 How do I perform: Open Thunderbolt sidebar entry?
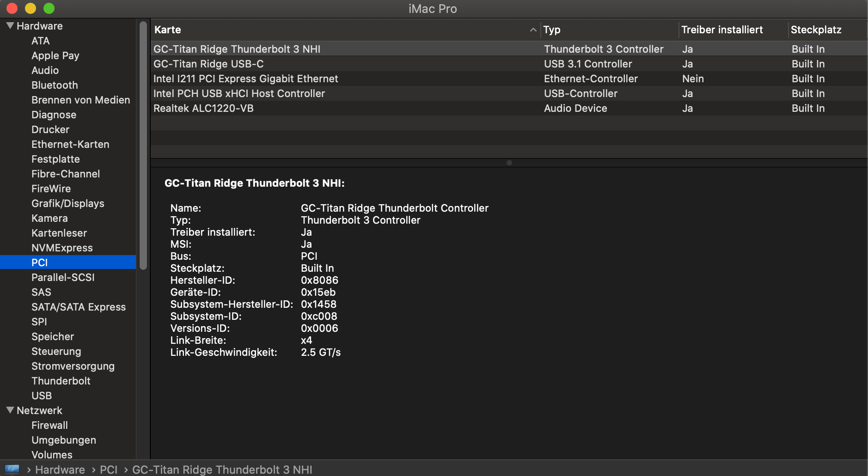pos(61,381)
